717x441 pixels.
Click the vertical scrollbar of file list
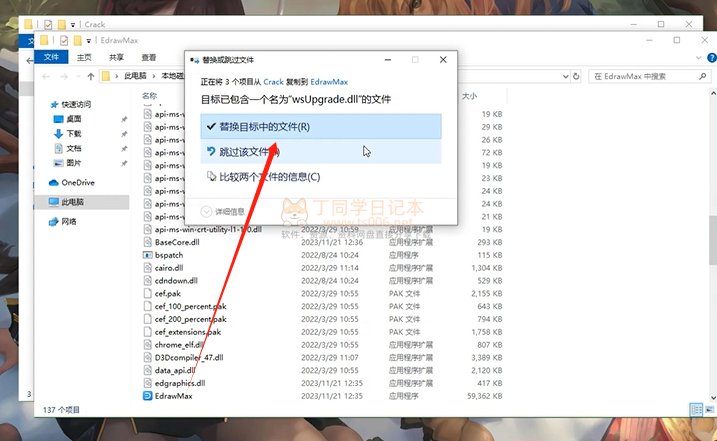coord(712,240)
